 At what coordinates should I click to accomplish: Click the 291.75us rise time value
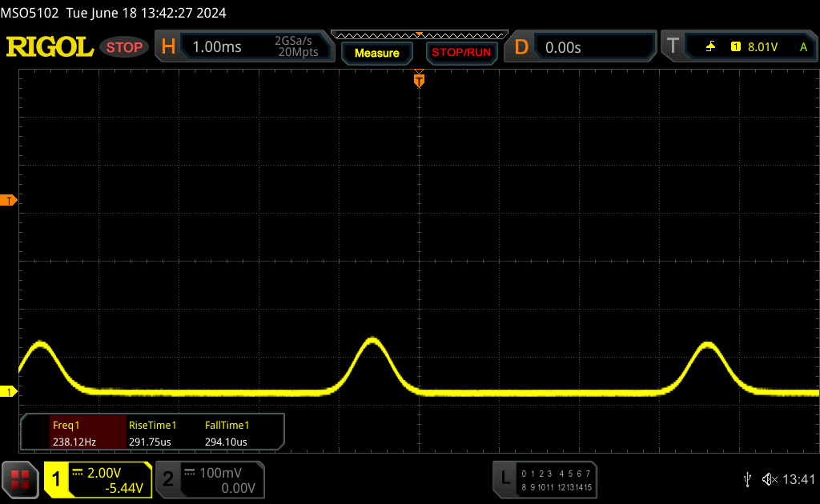pyautogui.click(x=150, y=442)
